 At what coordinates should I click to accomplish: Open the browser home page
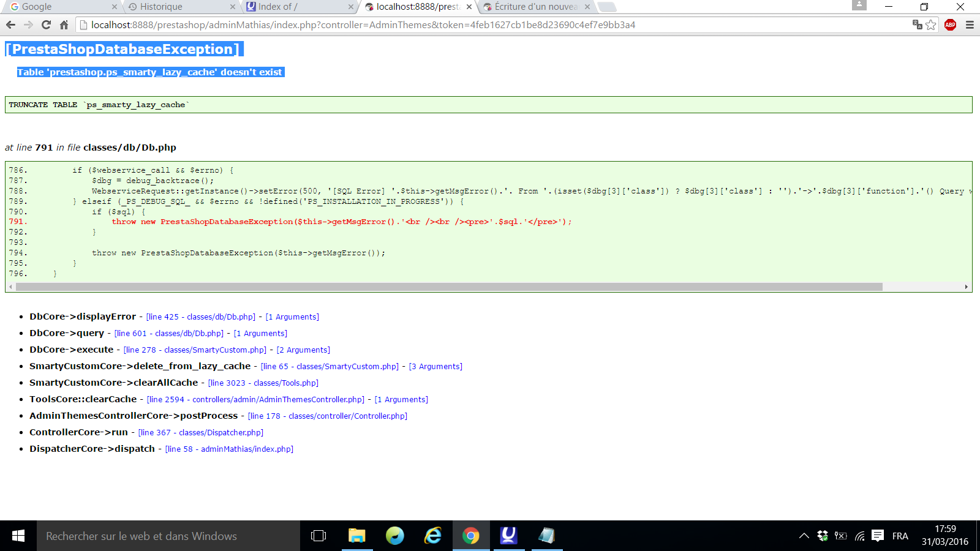coord(64,24)
